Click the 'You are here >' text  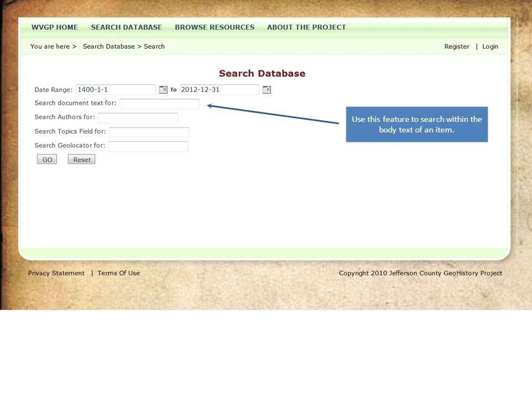click(53, 47)
